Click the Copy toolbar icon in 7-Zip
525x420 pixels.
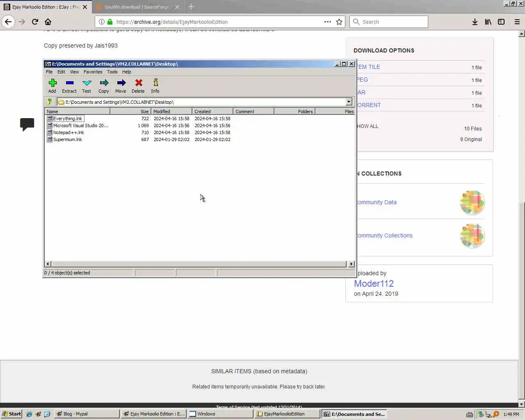click(104, 86)
